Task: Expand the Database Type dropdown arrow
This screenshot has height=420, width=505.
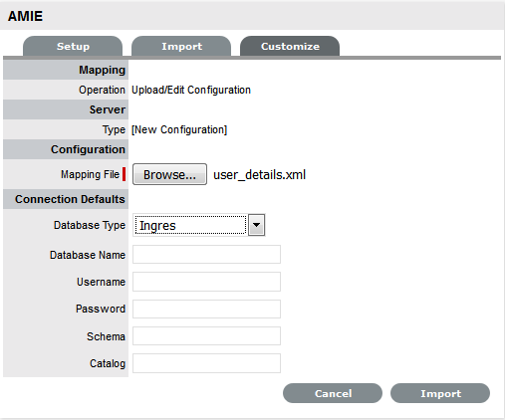Action: tap(257, 225)
